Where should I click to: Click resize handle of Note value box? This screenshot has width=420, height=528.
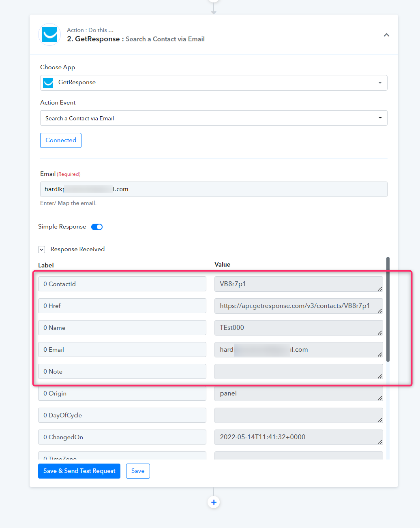(x=380, y=376)
